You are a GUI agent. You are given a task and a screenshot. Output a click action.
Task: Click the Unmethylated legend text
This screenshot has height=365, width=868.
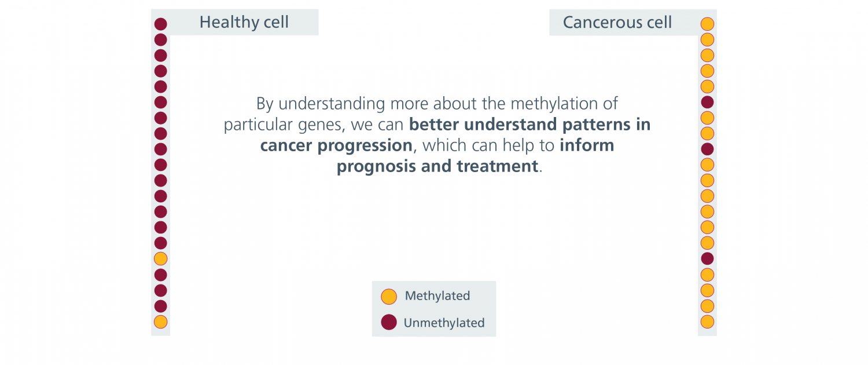click(x=444, y=323)
